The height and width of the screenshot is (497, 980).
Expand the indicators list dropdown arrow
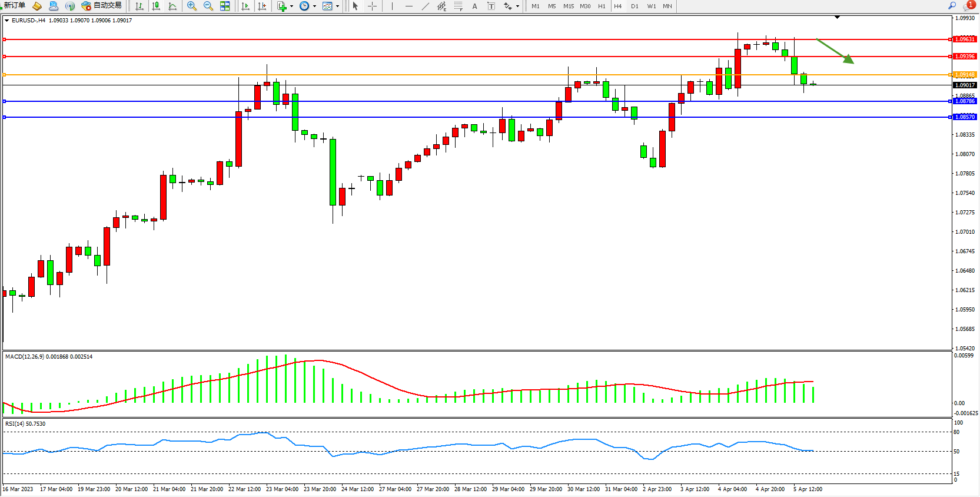pyautogui.click(x=291, y=6)
